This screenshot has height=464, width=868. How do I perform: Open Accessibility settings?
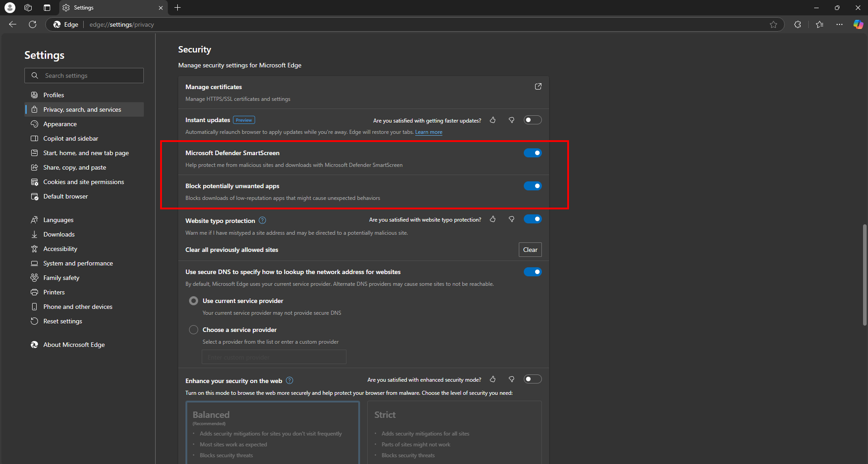point(84,249)
